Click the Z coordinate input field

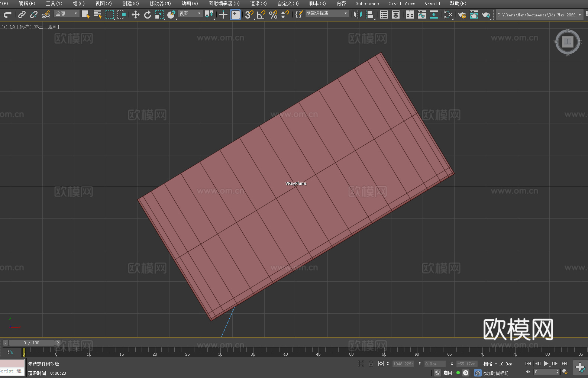466,364
